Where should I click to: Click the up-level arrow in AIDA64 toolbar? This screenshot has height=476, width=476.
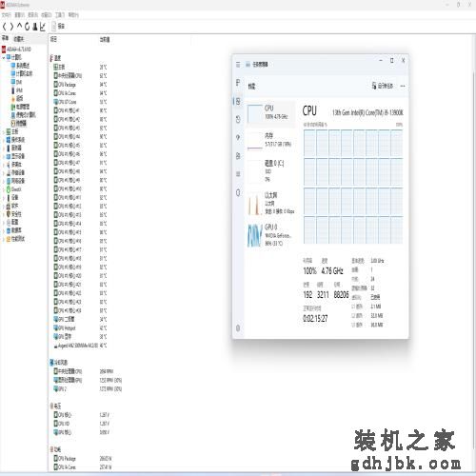(20, 27)
